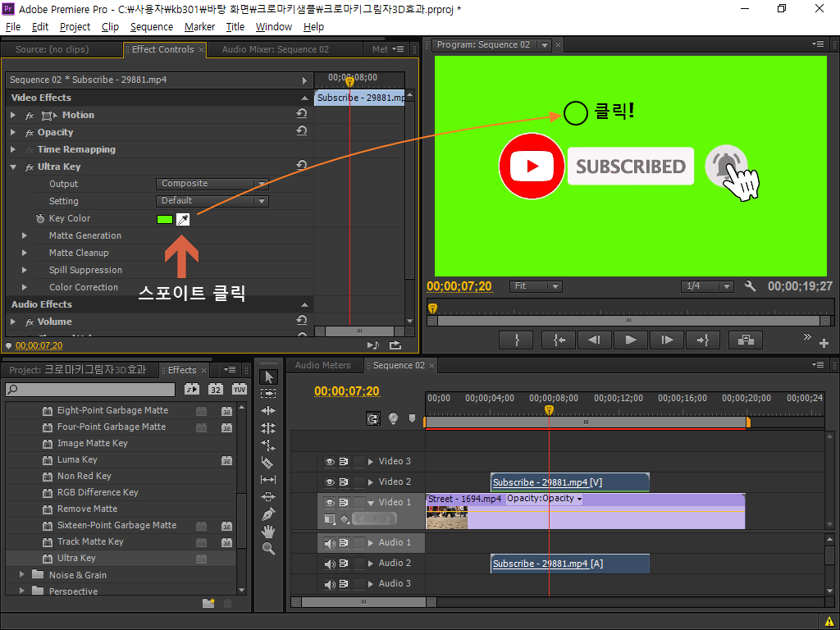840x630 pixels.
Task: Select the Subscribe - 29881.mp4 [V] clip
Action: pos(570,482)
